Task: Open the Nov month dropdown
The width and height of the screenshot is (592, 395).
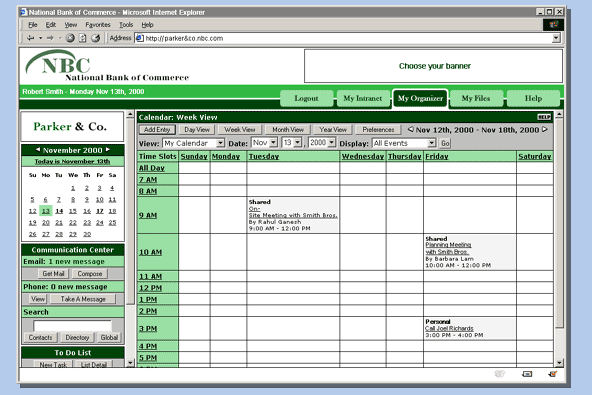Action: pos(274,142)
